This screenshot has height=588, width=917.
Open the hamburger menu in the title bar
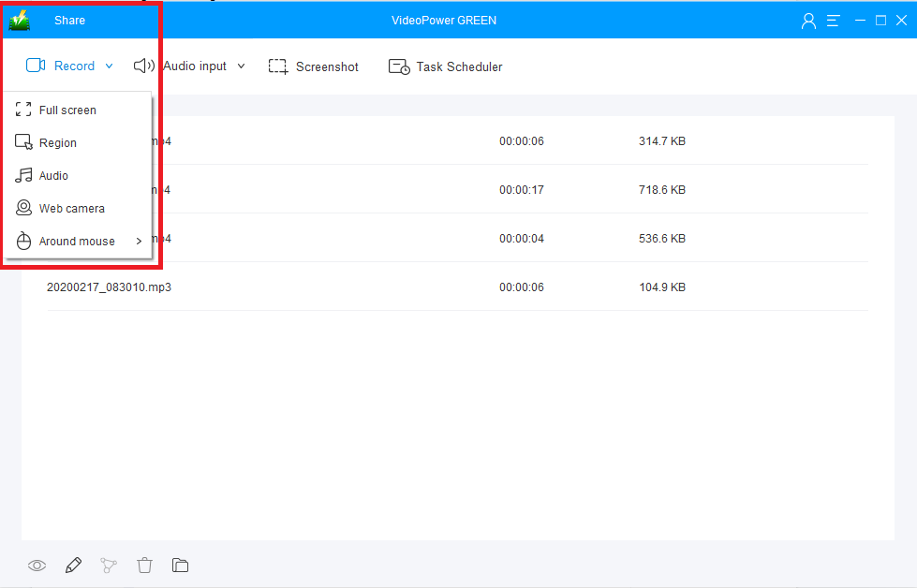pos(833,19)
